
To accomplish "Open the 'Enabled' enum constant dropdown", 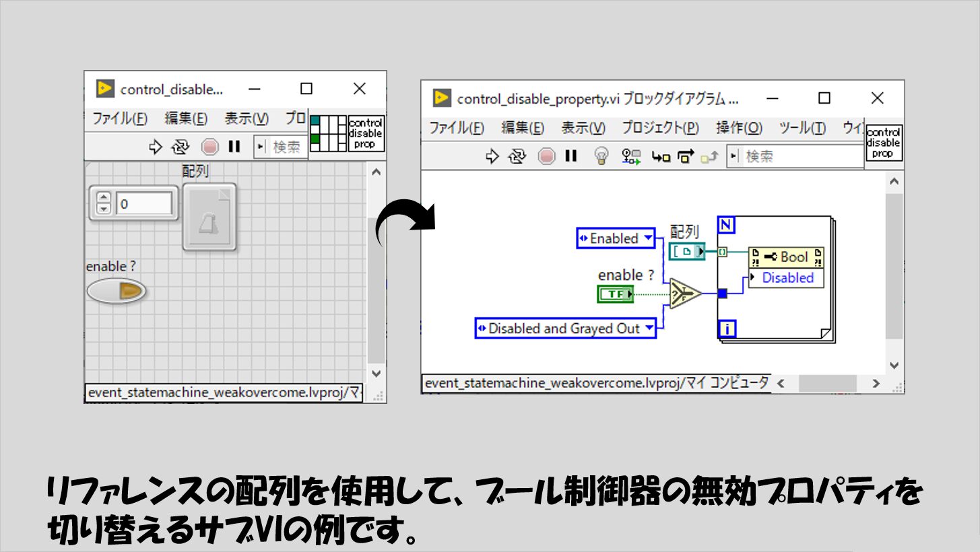I will point(647,238).
